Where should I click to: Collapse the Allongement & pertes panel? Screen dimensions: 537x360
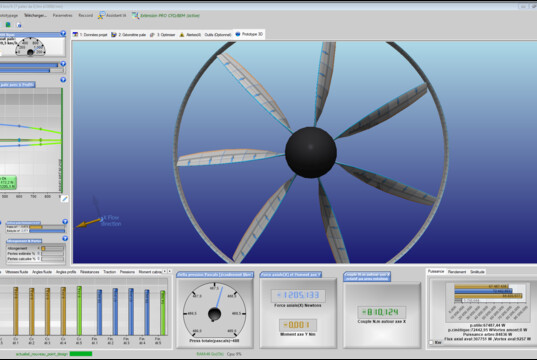pyautogui.click(x=65, y=238)
